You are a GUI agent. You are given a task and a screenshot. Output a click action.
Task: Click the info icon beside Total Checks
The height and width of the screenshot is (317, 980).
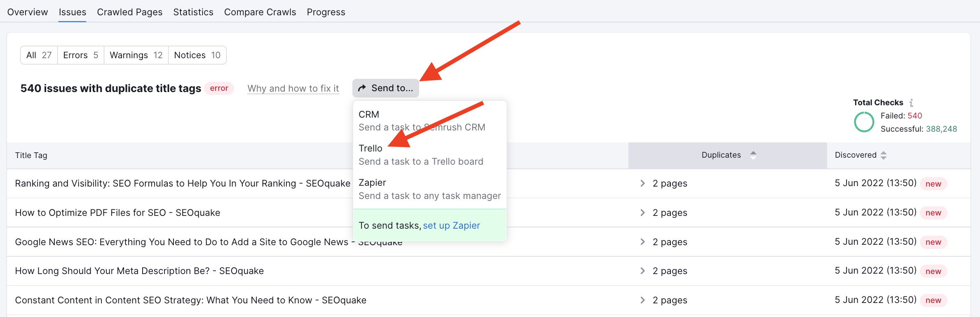coord(912,102)
